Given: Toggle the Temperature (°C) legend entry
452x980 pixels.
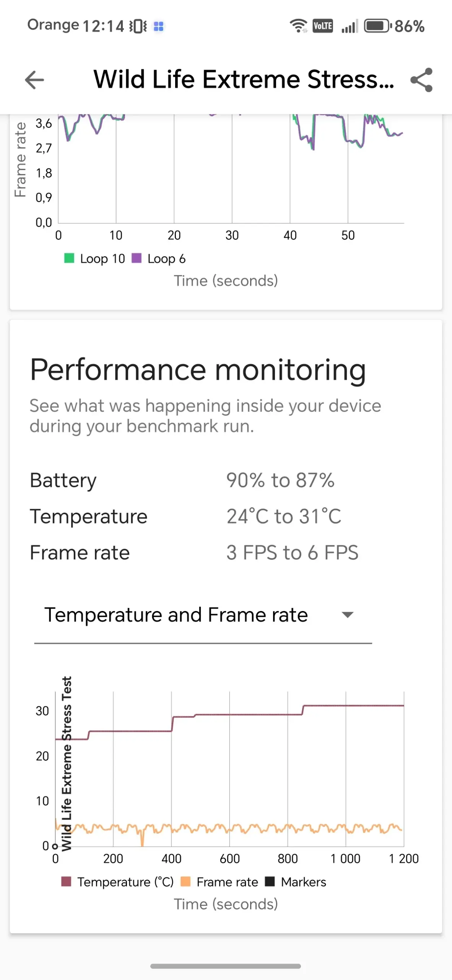Looking at the screenshot, I should [118, 882].
